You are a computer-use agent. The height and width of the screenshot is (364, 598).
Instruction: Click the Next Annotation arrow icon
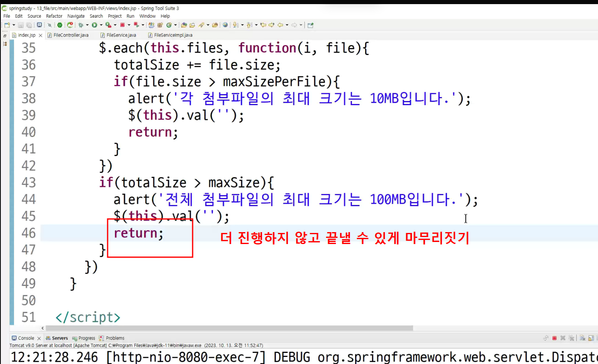235,25
